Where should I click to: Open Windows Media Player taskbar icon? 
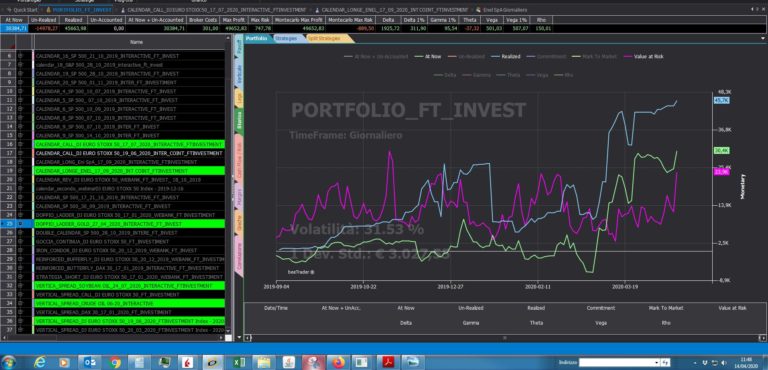coord(65,363)
